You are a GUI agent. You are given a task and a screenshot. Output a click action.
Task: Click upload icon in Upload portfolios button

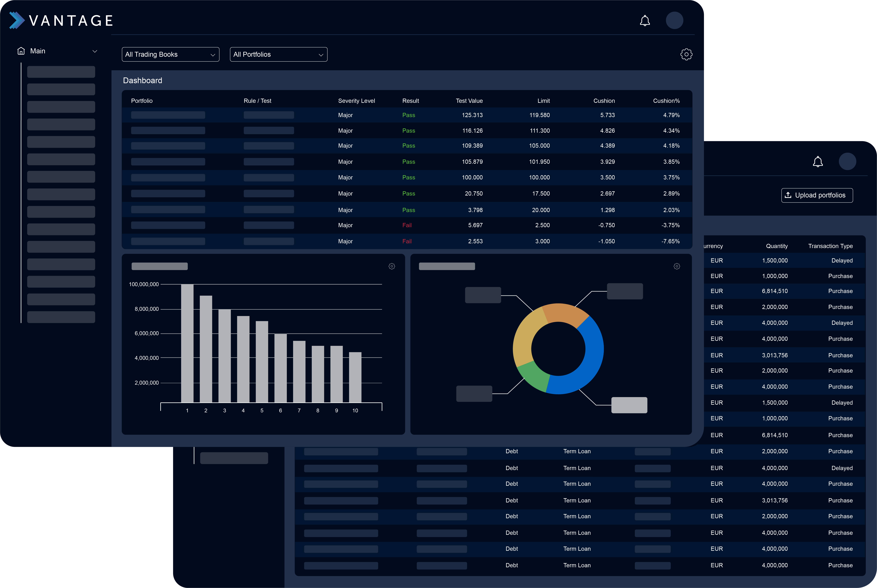[788, 195]
